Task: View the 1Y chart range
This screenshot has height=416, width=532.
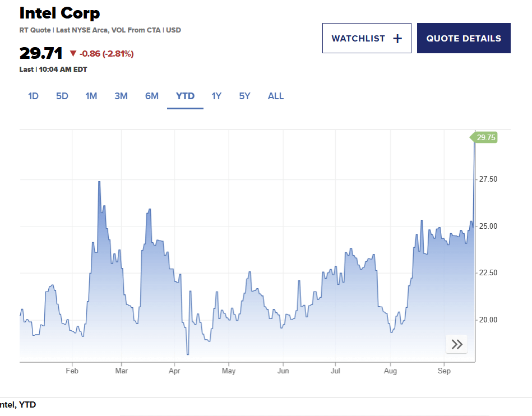Action: [x=216, y=96]
